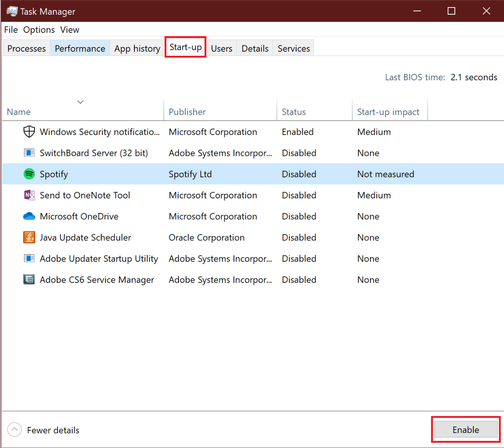Click the 2.1 seconds BIOS time value
Screen dimensions: 504x448
pos(474,77)
